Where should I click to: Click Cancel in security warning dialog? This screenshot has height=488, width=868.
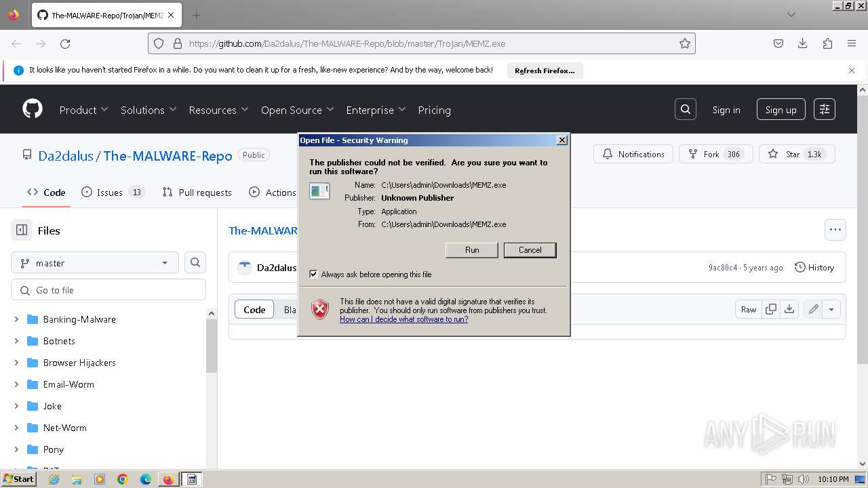(530, 250)
